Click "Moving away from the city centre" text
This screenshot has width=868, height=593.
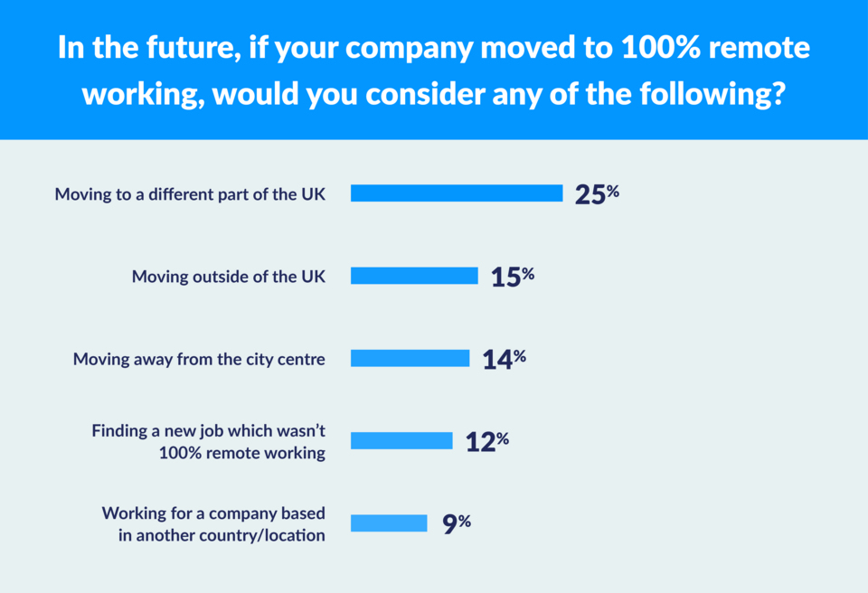199,359
